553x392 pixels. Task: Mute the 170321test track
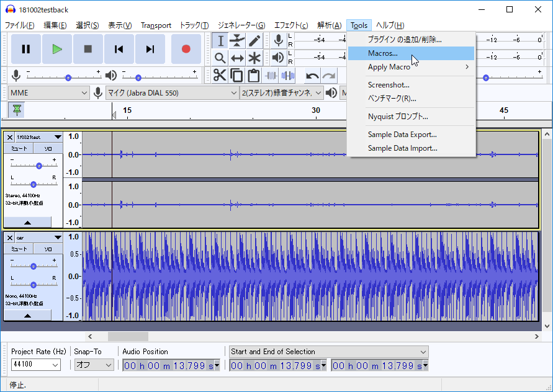click(x=19, y=149)
